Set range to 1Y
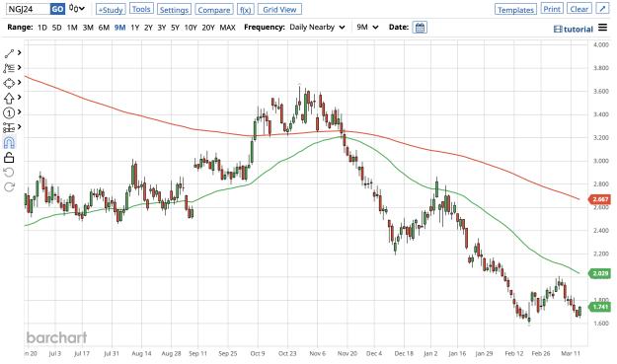The image size is (617, 364). [x=135, y=28]
